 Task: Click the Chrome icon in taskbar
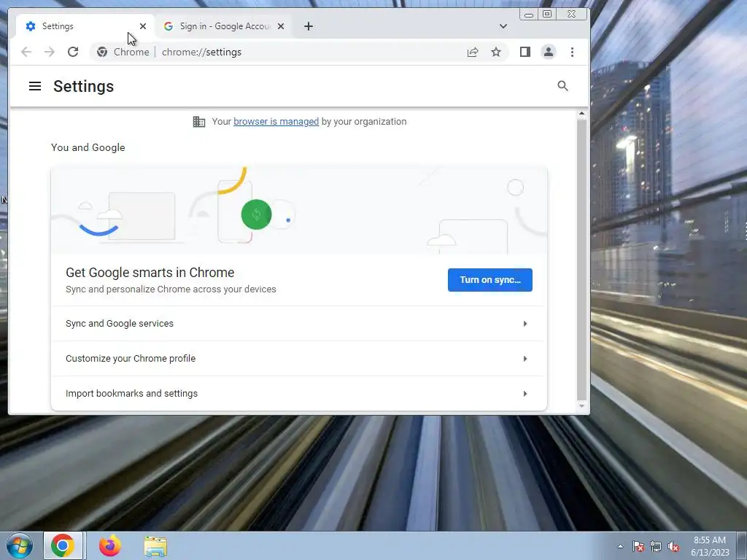[x=63, y=545]
